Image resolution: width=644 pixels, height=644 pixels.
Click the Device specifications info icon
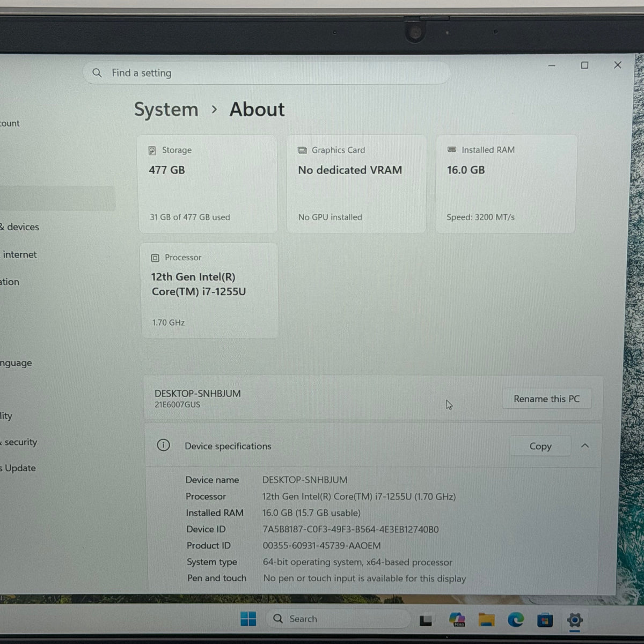[163, 445]
